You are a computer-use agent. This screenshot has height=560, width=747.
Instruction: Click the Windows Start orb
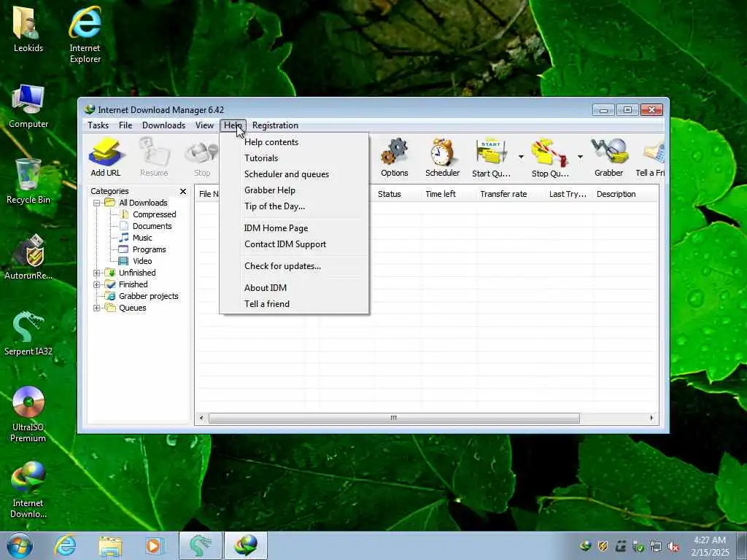tap(20, 545)
